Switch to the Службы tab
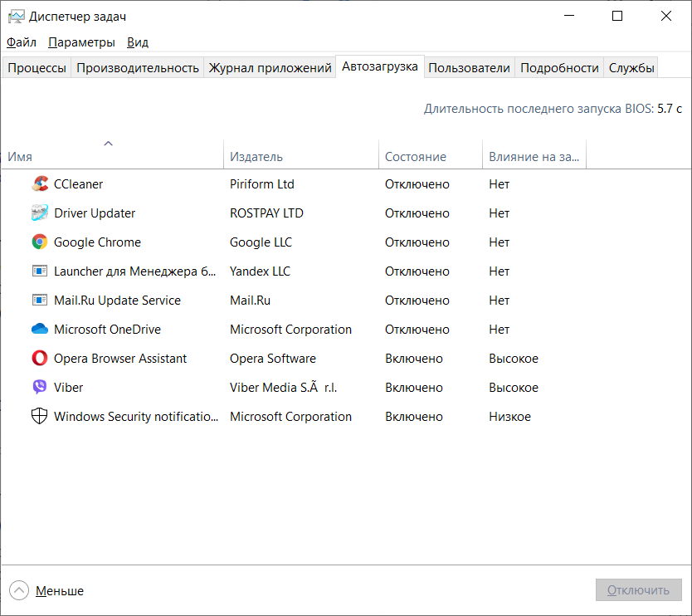The image size is (692, 616). [631, 68]
